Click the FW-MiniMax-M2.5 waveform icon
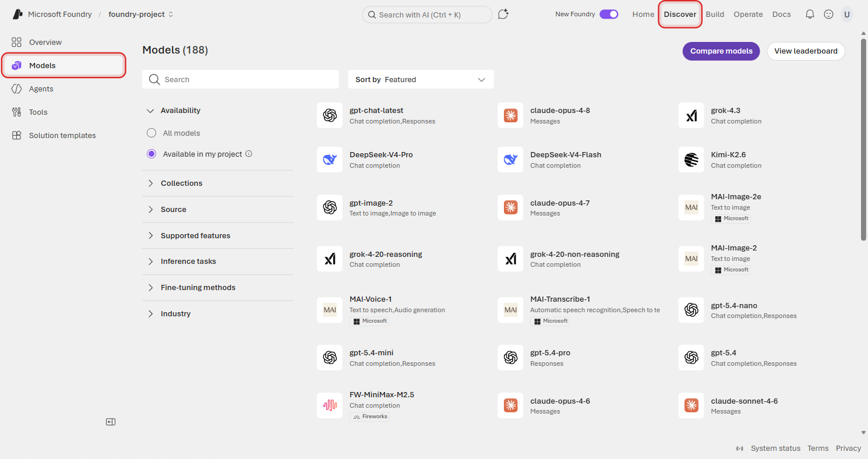 pos(330,405)
